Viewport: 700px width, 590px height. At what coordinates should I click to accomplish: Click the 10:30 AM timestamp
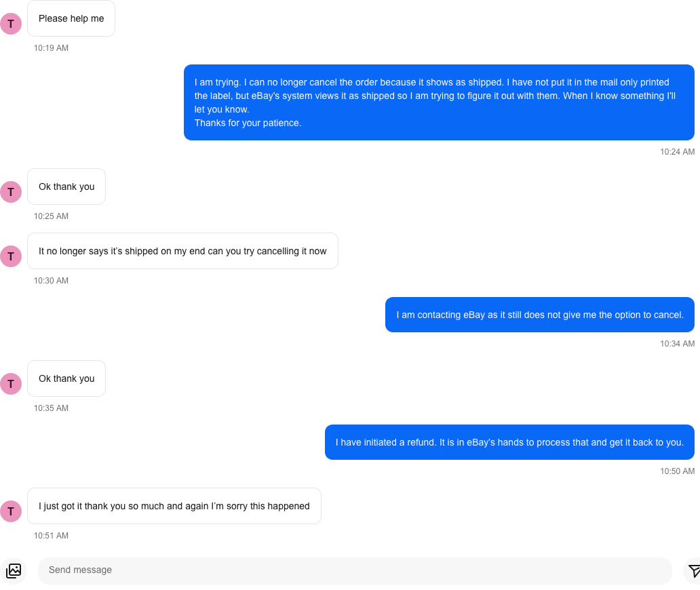(52, 281)
